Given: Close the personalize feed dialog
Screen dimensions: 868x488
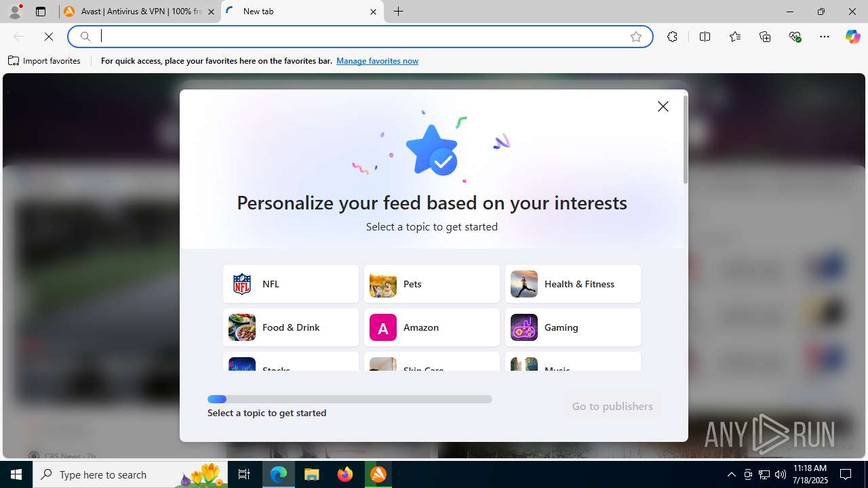Looking at the screenshot, I should tap(663, 106).
